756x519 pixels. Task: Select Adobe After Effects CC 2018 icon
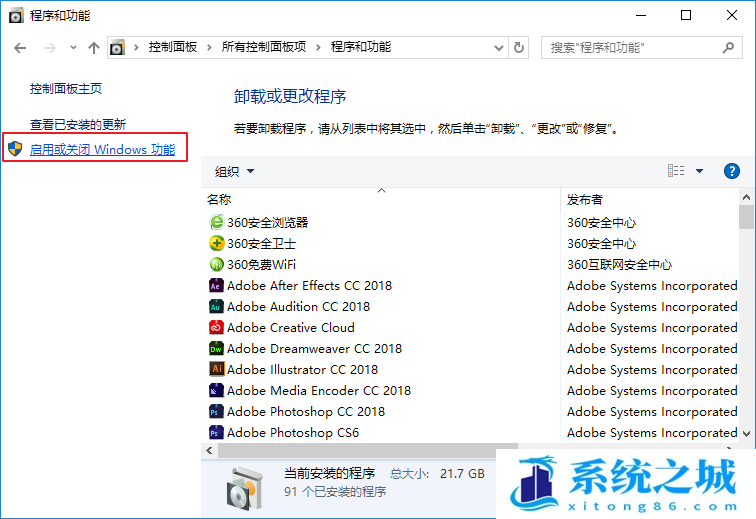pos(216,286)
